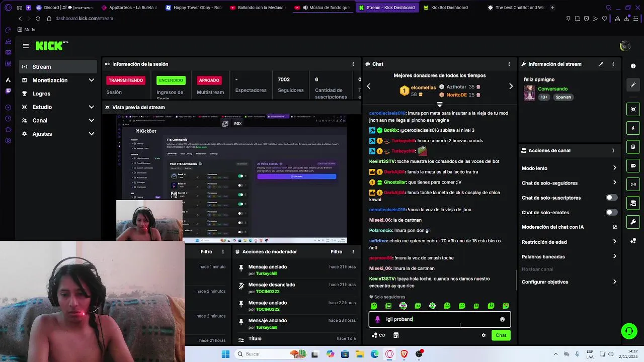Open channel points icon below chat input
This screenshot has width=644, height=362.
(378, 335)
